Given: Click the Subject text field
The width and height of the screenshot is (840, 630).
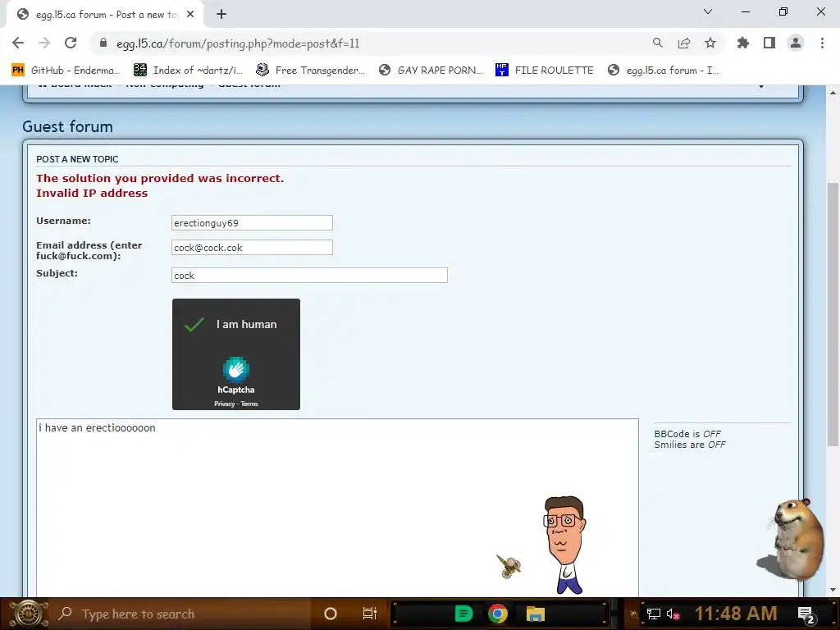Looking at the screenshot, I should 309,276.
